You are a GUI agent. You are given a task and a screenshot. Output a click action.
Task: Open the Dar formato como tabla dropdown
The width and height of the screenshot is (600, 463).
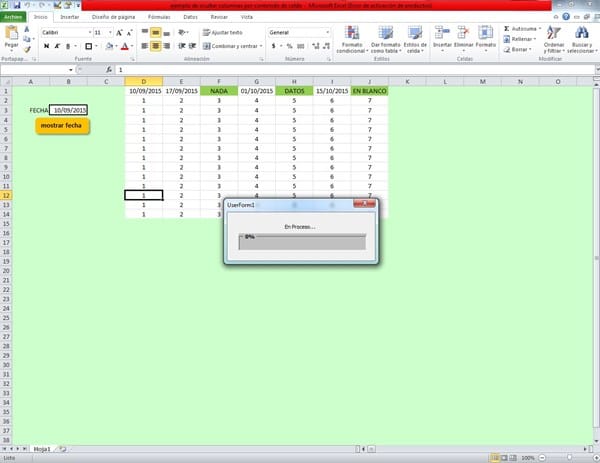pos(385,39)
